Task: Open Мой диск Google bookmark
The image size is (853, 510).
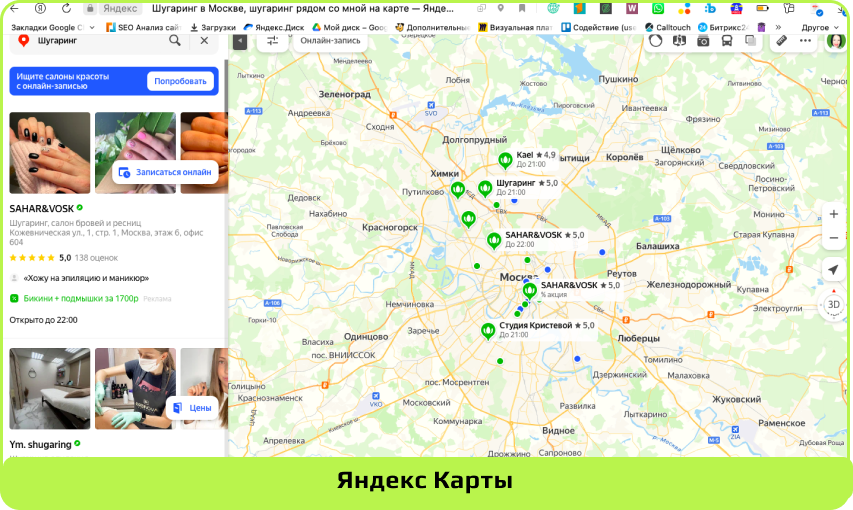Action: tap(349, 27)
